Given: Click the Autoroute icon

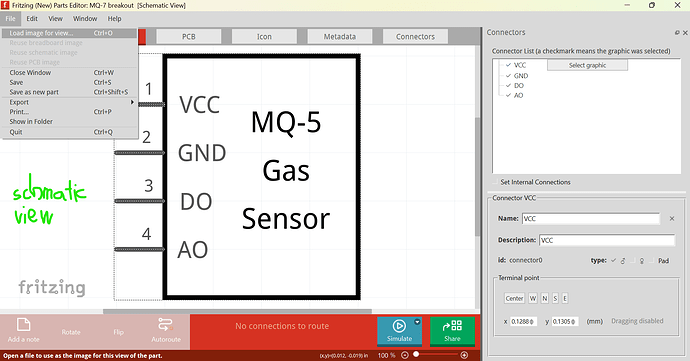Looking at the screenshot, I should [165, 325].
